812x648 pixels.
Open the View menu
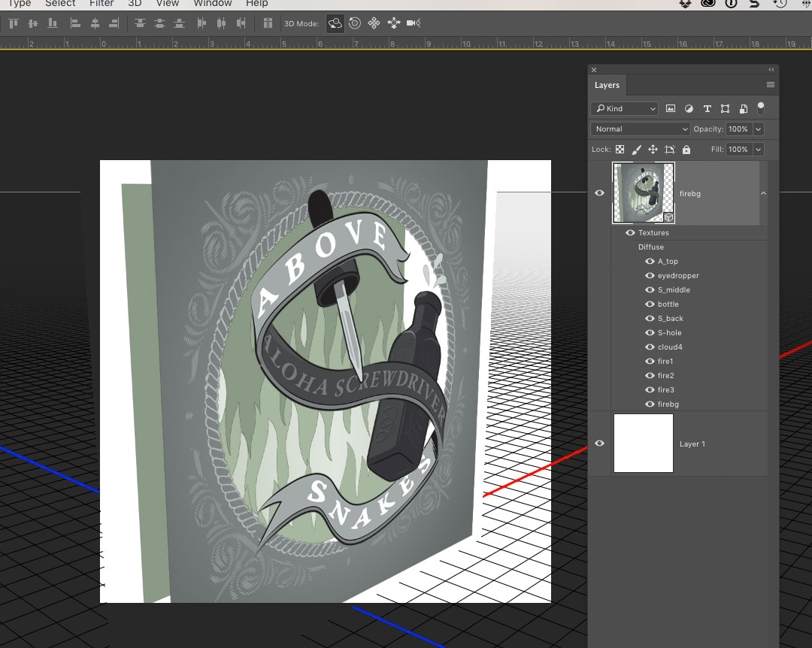pyautogui.click(x=168, y=4)
